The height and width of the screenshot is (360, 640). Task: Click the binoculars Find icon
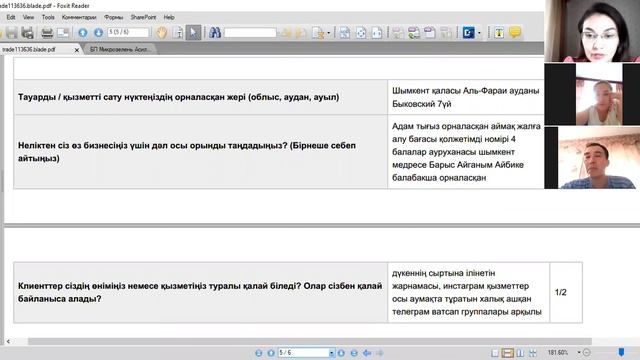(215, 33)
